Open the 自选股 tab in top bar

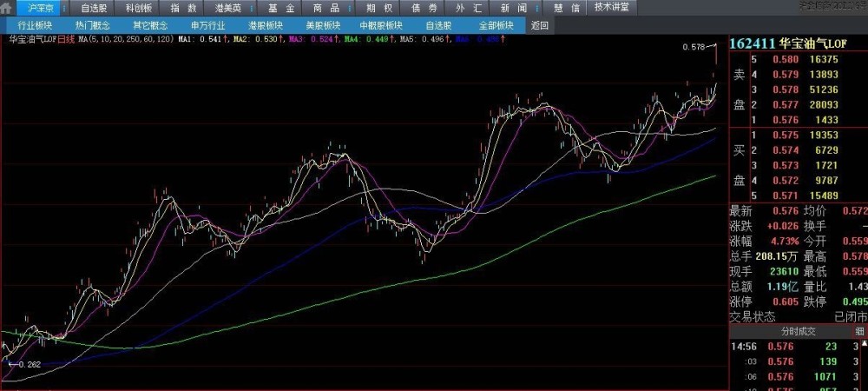coord(93,8)
